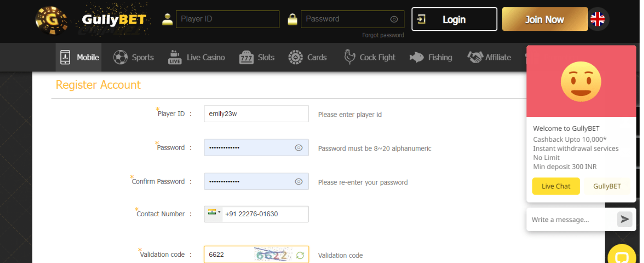Click the Affiliate handshake icon
Image resolution: width=644 pixels, height=263 pixels.
[475, 57]
